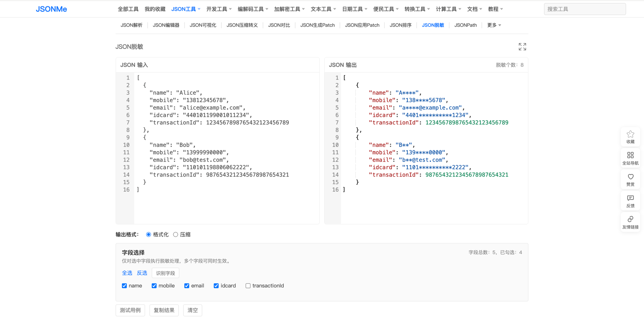Click 反选 invert selection link

(x=142, y=273)
